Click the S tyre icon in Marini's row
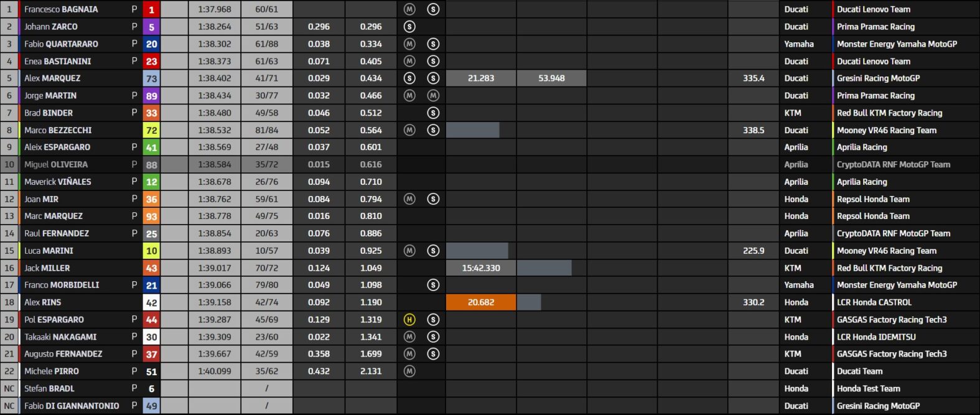This screenshot has height=415, width=980. 433,251
